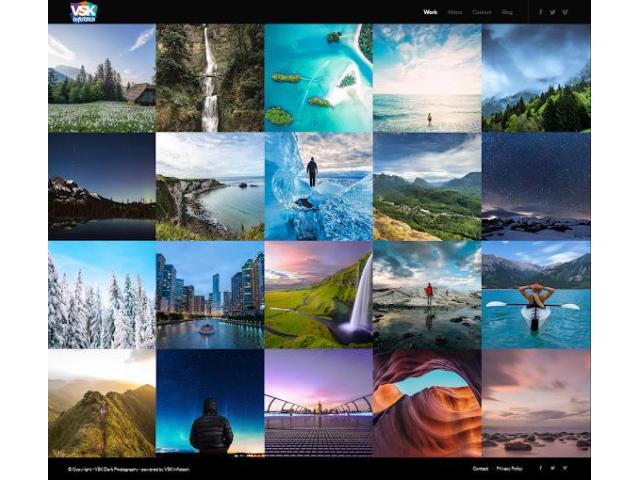Open the Facebook icon in the header

[x=541, y=12]
